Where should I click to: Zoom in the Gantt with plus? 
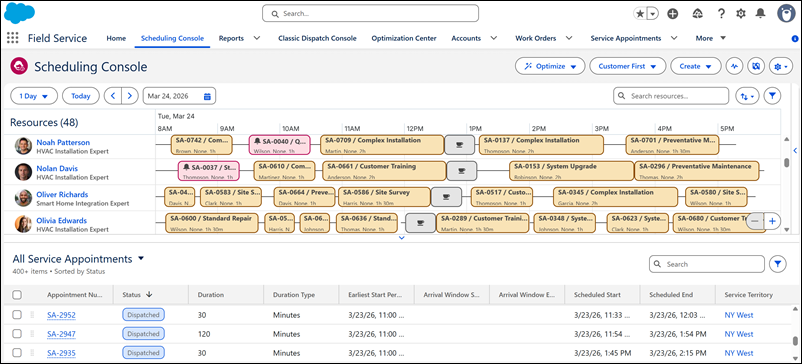click(772, 221)
